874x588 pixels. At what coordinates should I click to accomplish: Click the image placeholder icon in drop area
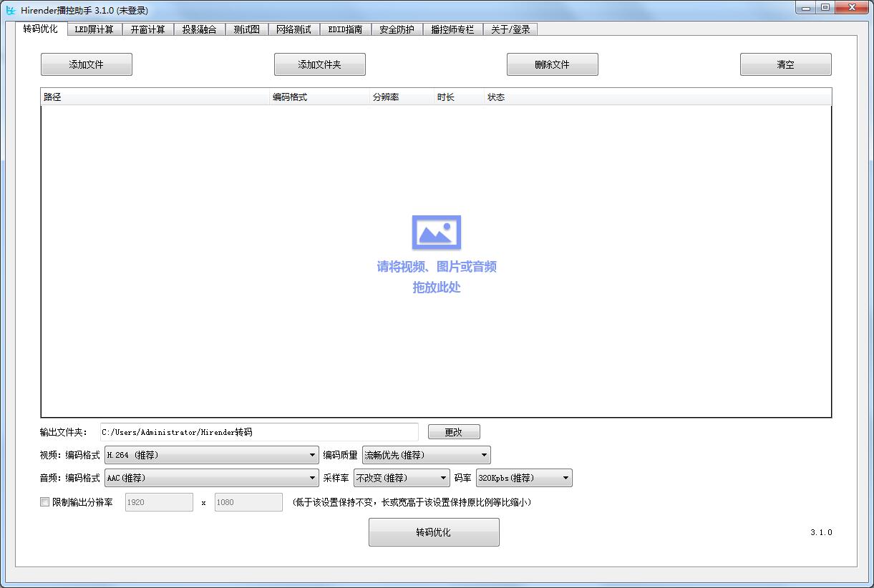pos(436,232)
